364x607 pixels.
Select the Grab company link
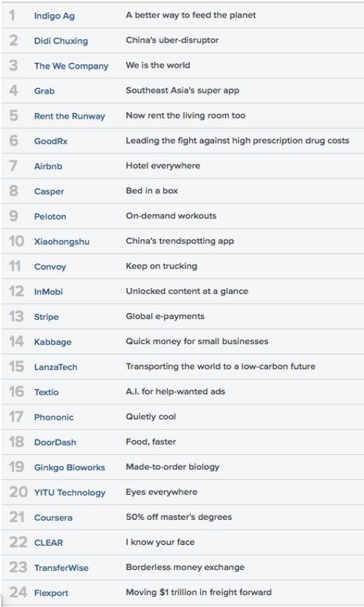pyautogui.click(x=44, y=91)
